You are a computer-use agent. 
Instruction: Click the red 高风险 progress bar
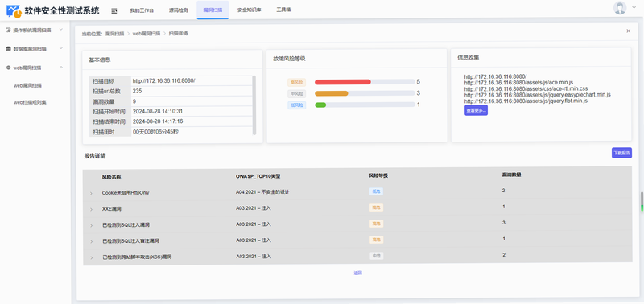click(x=343, y=82)
